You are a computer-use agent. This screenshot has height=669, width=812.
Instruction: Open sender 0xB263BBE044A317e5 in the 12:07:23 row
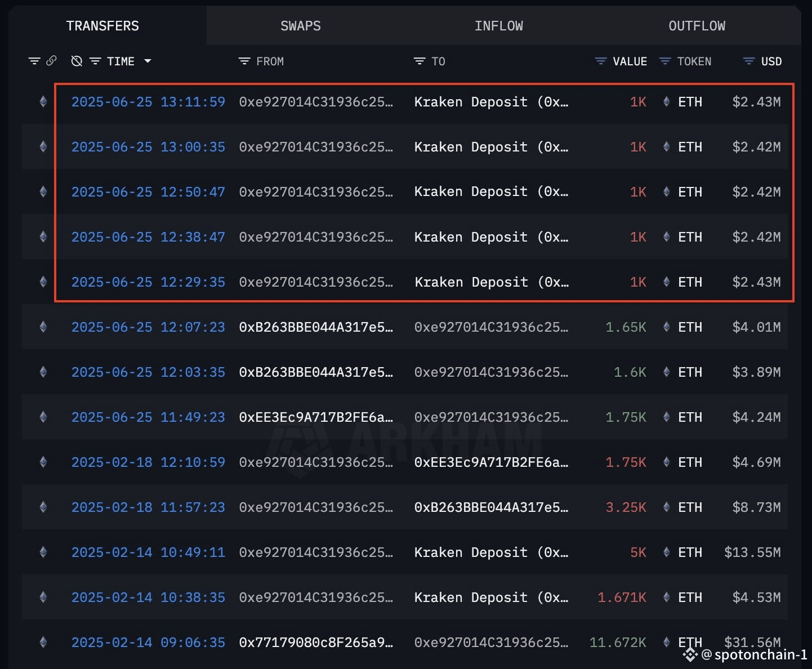316,327
